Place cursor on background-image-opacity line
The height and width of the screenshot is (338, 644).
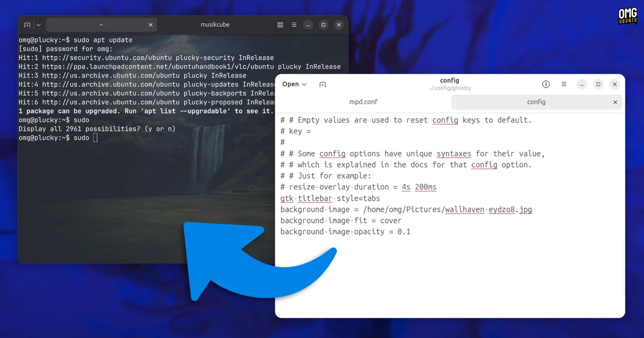coord(345,232)
